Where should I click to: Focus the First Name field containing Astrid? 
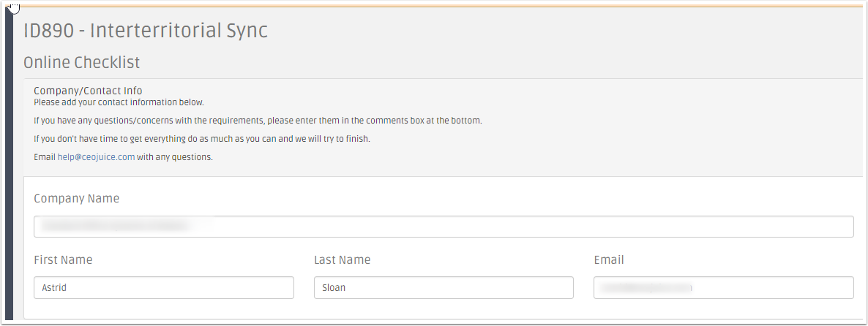[164, 288]
